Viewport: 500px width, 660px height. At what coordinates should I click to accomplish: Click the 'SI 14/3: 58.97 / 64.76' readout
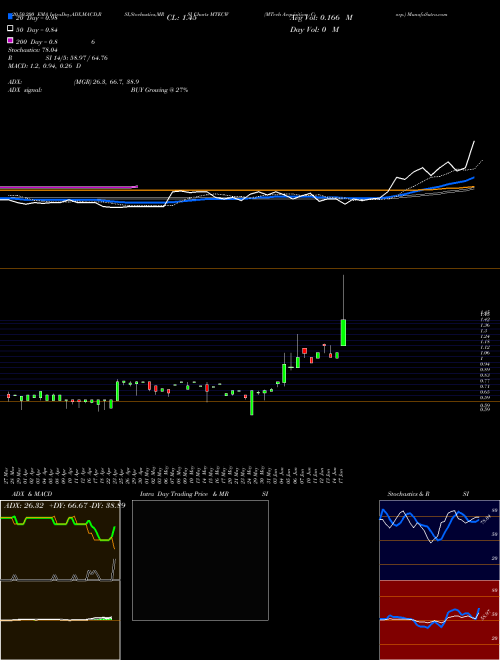coord(77,58)
